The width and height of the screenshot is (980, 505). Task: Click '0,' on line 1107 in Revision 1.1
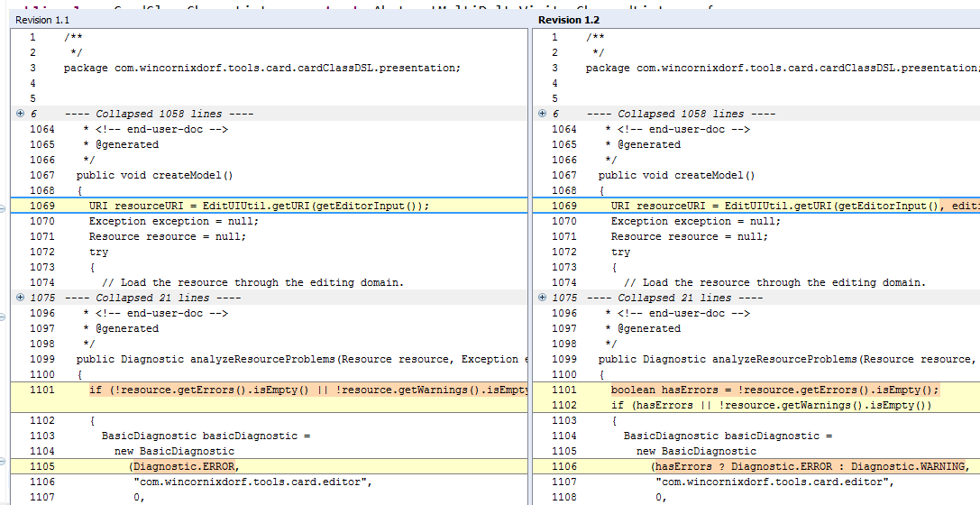click(139, 498)
